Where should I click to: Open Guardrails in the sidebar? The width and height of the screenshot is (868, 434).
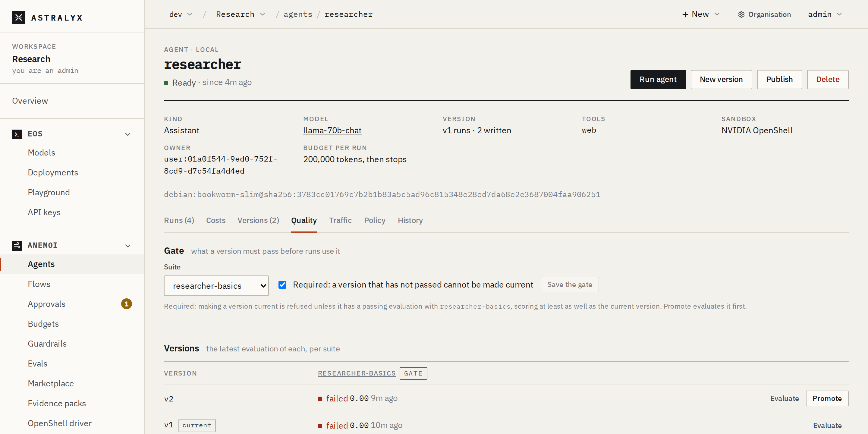pos(47,344)
